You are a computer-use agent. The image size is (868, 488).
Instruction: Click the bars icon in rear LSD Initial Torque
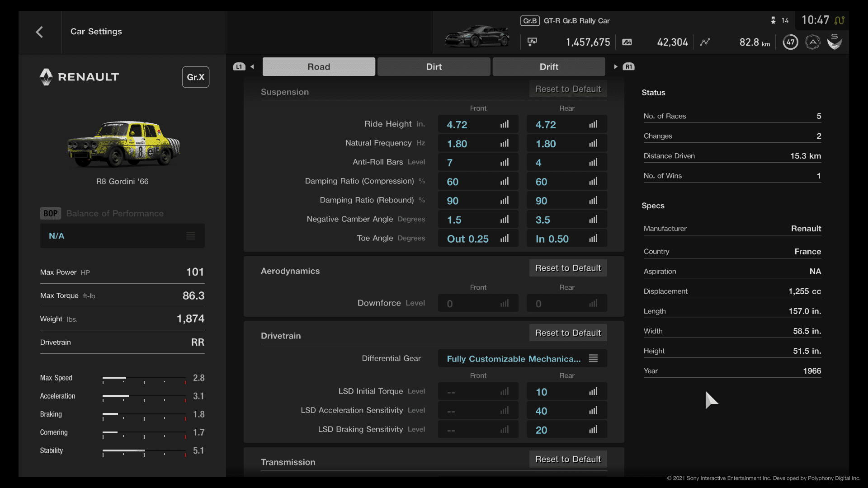click(x=593, y=392)
